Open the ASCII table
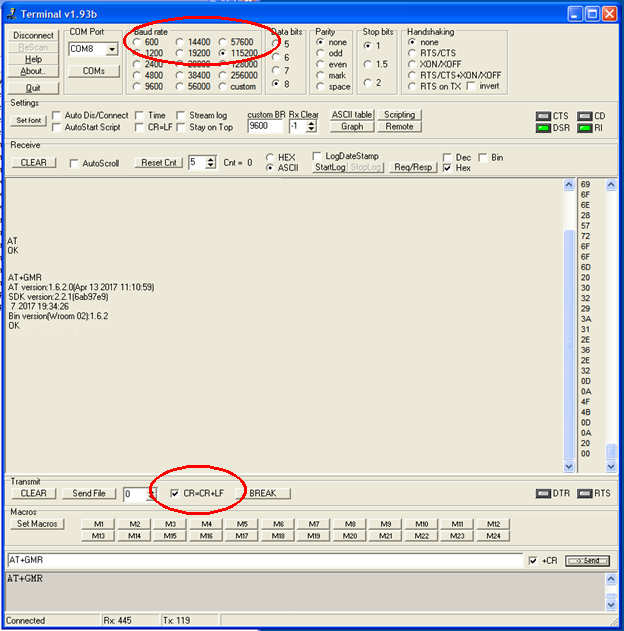The height and width of the screenshot is (631, 624). click(x=352, y=115)
